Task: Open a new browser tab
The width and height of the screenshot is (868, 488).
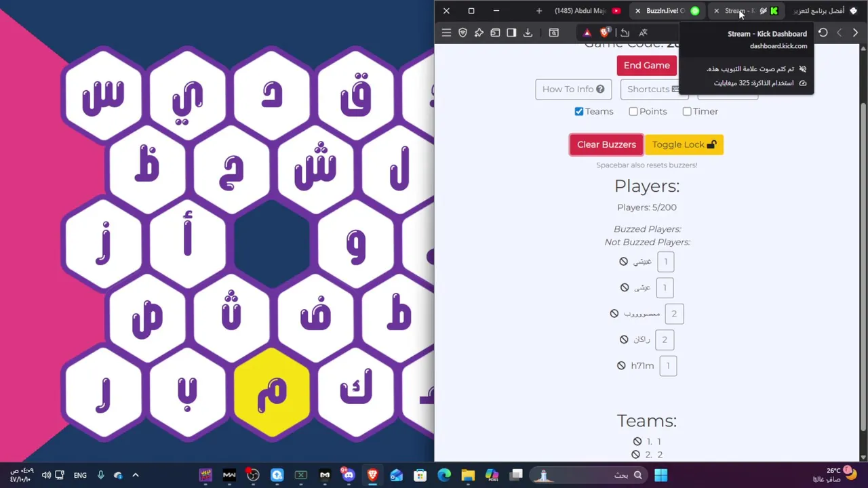Action: pyautogui.click(x=539, y=11)
